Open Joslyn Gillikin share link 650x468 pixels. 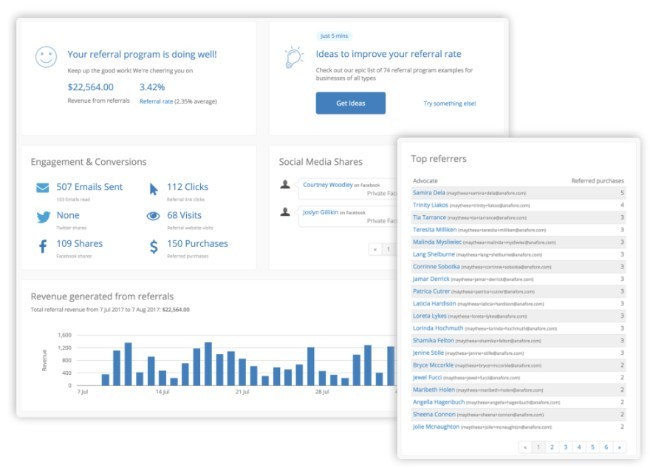320,212
